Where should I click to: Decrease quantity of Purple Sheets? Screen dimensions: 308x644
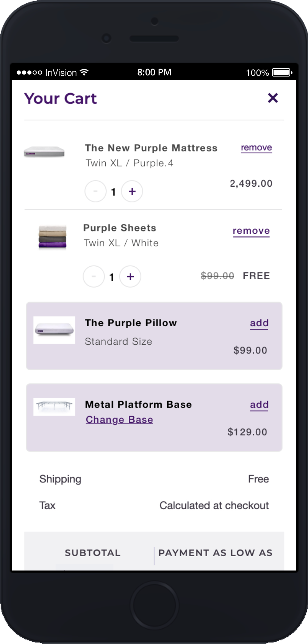pyautogui.click(x=94, y=277)
